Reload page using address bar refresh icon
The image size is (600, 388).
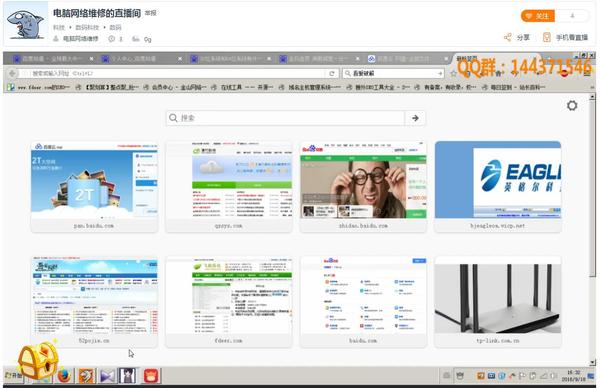332,73
